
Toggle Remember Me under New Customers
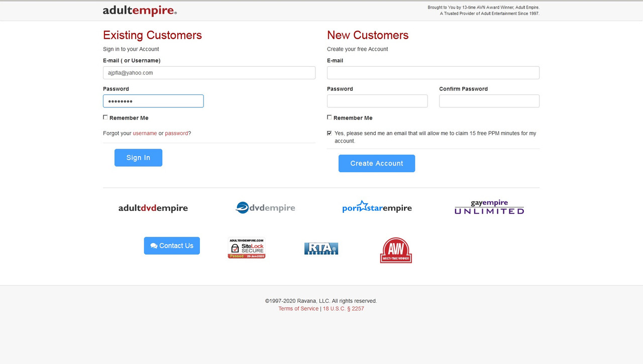(x=330, y=117)
